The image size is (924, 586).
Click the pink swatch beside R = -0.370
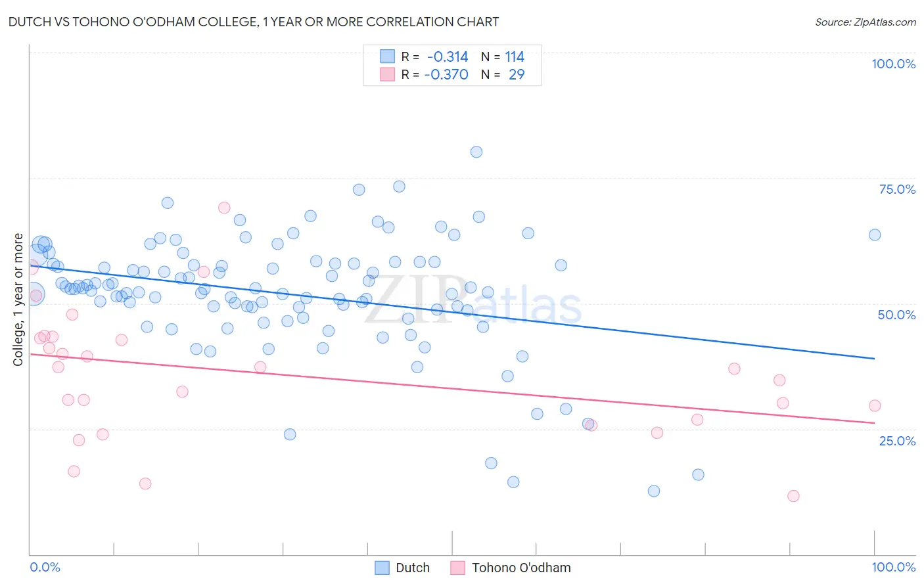point(387,74)
